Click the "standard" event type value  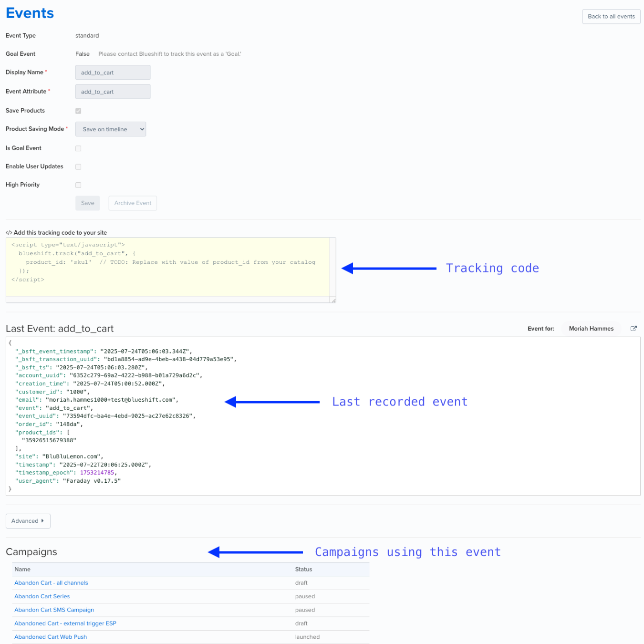pos(87,36)
